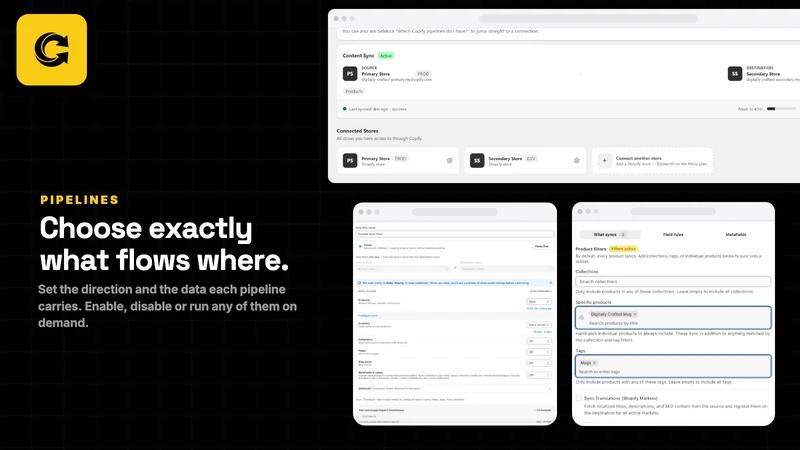This screenshot has height=450, width=800.
Task: Click the Search collections field
Action: pos(673,282)
